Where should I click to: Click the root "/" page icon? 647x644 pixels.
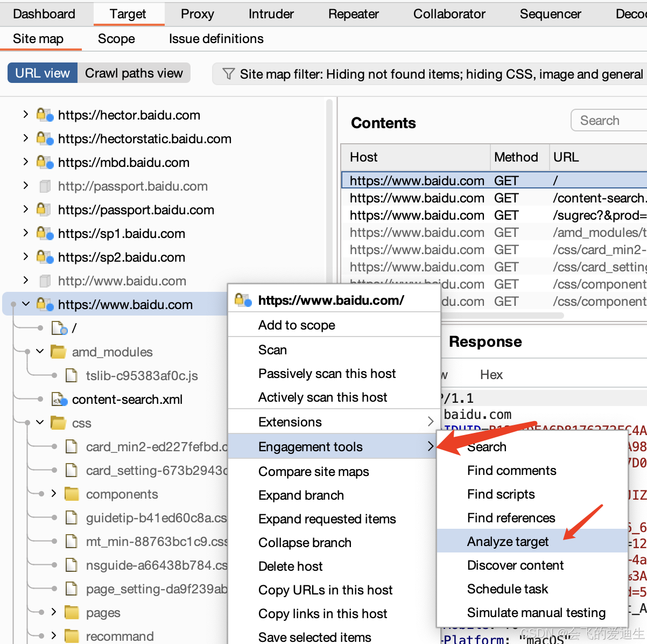[59, 328]
